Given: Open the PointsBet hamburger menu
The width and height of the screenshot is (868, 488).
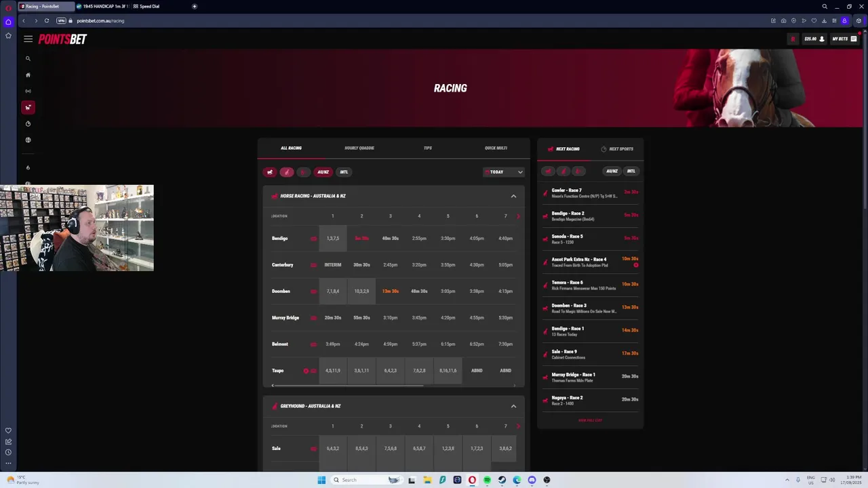Looking at the screenshot, I should pos(28,39).
